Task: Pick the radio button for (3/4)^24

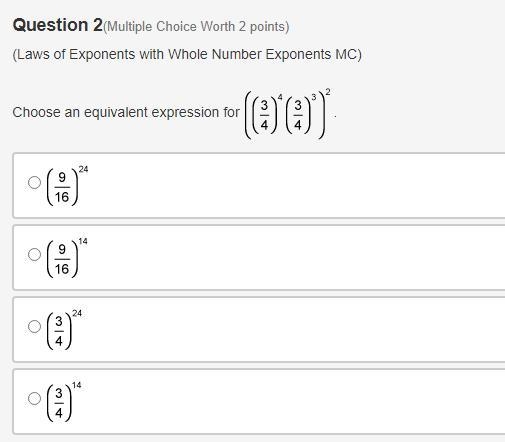Action: click(x=34, y=327)
